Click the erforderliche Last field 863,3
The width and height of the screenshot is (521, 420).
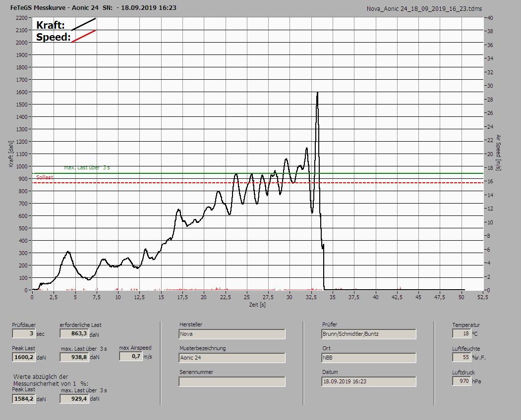[74, 333]
